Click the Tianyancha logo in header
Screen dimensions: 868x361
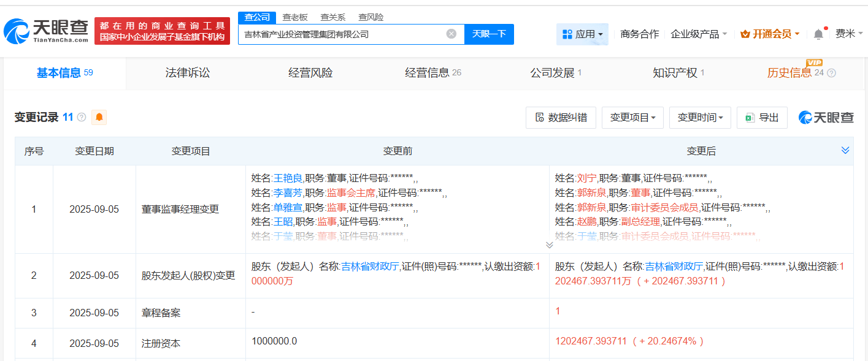(47, 31)
